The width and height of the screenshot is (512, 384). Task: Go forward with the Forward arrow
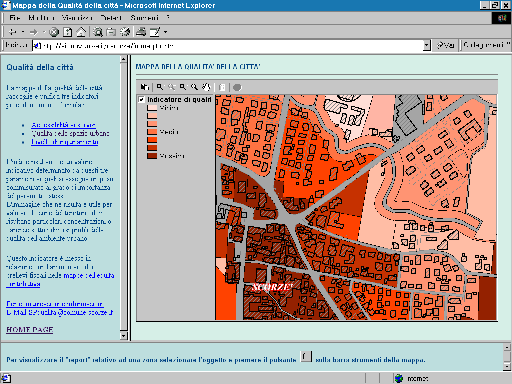point(33,32)
